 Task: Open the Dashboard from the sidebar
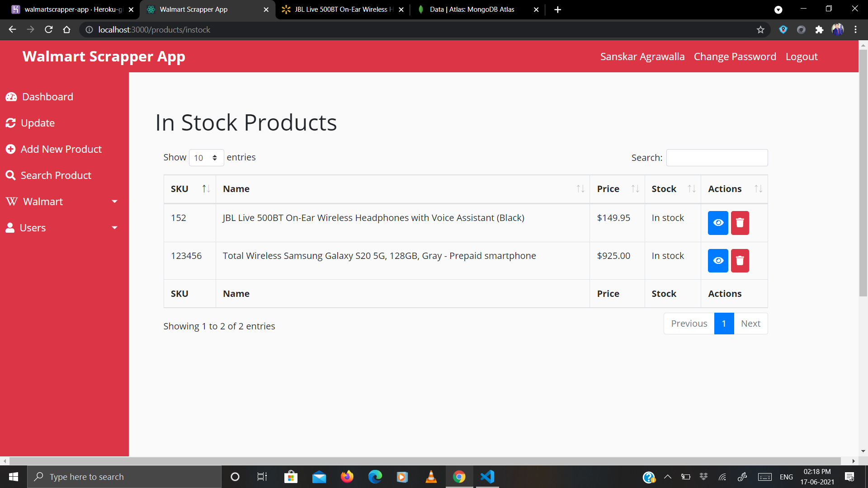point(47,96)
